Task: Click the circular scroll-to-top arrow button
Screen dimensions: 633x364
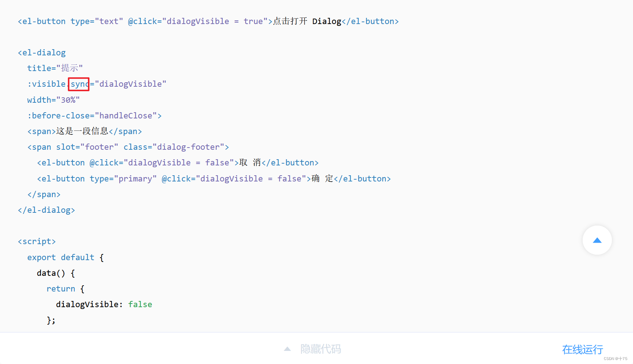Action: 597,240
